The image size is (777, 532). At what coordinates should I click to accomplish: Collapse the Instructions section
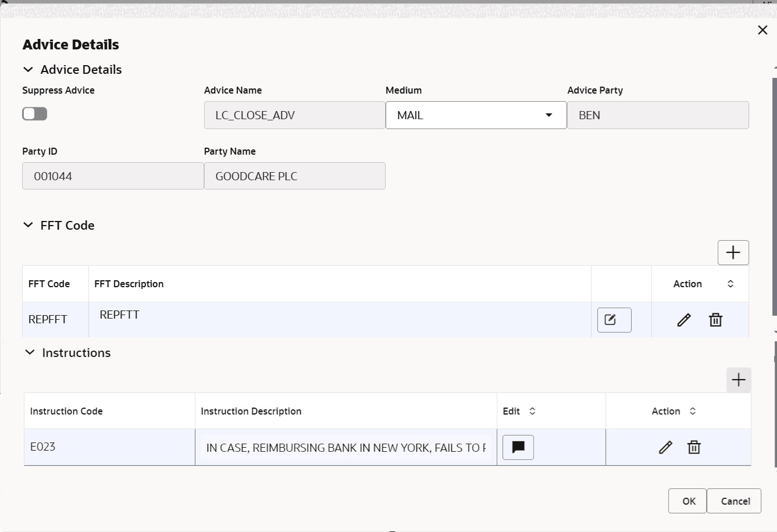coord(28,352)
